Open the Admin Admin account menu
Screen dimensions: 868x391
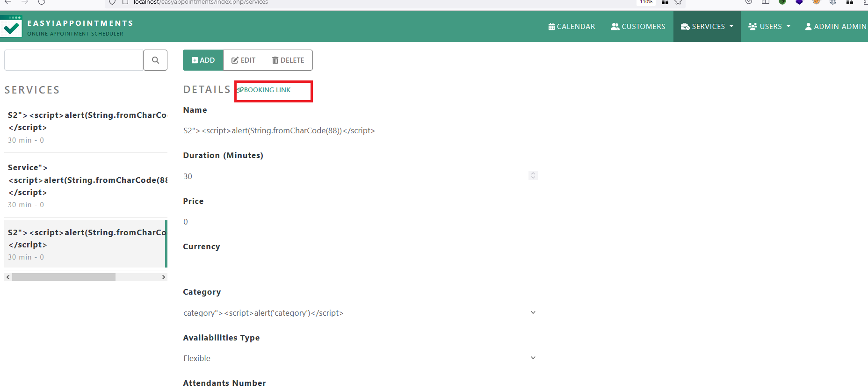click(x=836, y=27)
